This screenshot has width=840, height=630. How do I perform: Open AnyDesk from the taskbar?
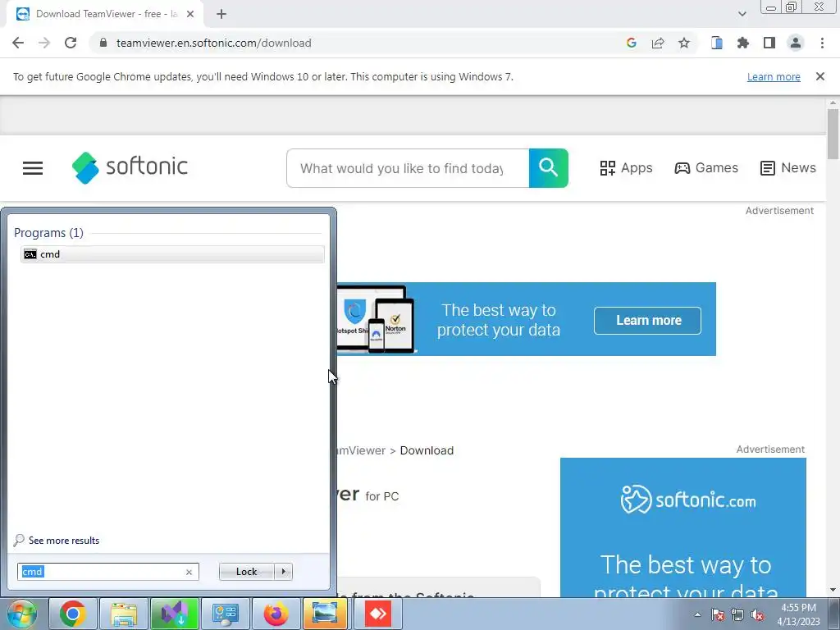pos(377,614)
